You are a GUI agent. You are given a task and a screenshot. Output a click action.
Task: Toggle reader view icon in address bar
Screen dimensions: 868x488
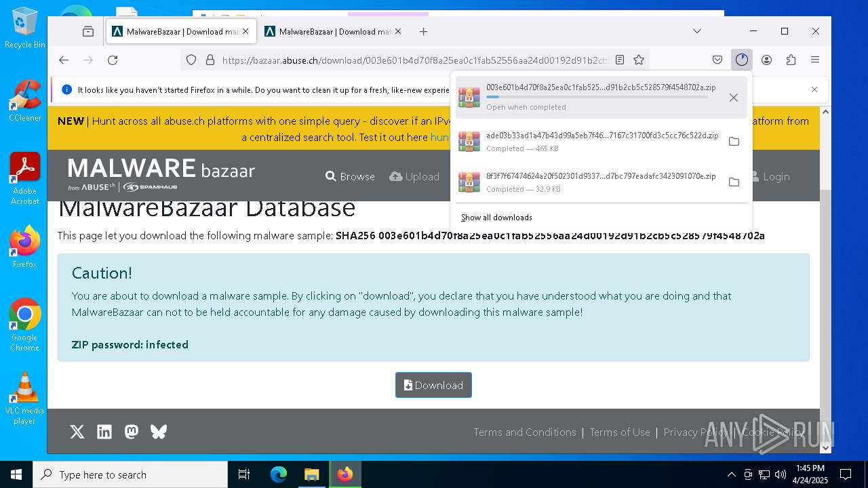click(620, 60)
